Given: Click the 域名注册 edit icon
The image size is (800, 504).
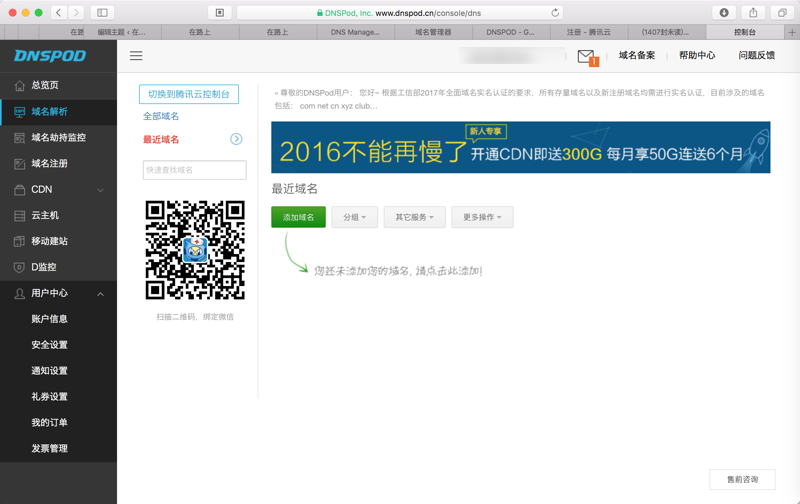Looking at the screenshot, I should click(19, 164).
